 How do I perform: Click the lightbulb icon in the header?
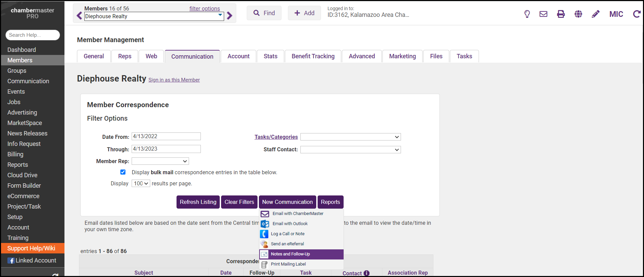(x=527, y=14)
